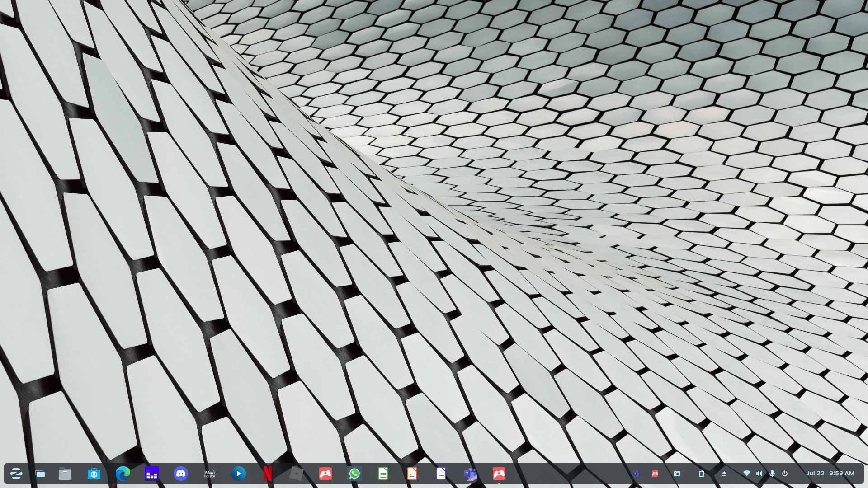The width and height of the screenshot is (868, 488).
Task: Open Disney+ Hotstar from the taskbar
Action: coord(210,474)
